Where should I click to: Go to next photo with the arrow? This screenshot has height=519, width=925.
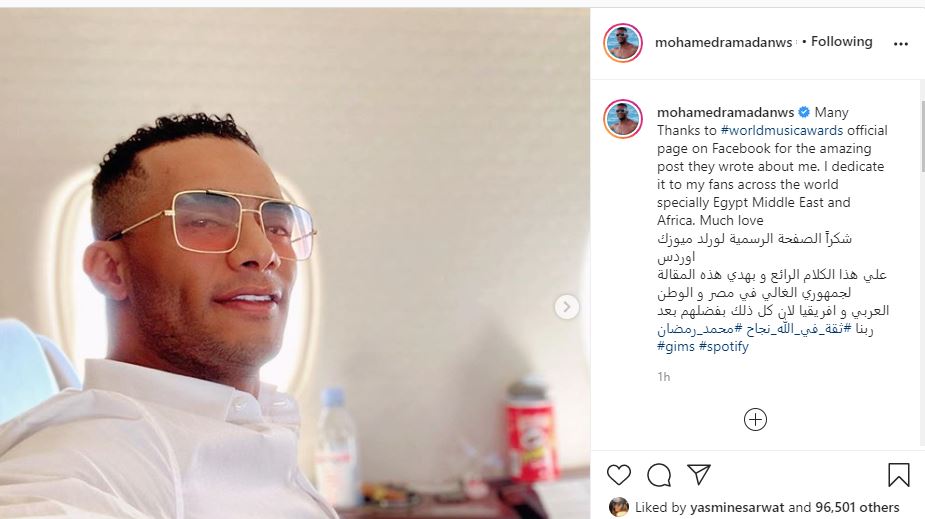[566, 307]
